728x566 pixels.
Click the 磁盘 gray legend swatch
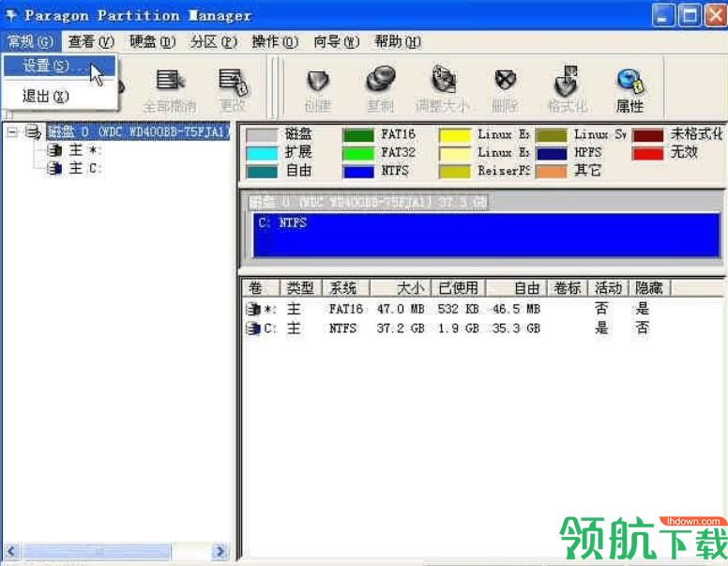(262, 135)
